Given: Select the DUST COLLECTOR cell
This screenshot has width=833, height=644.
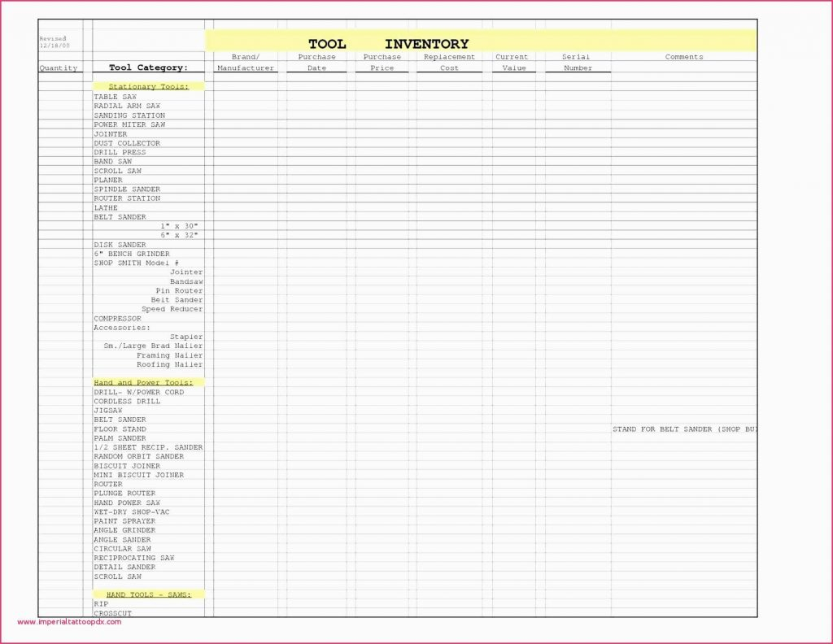Looking at the screenshot, I should 127,143.
